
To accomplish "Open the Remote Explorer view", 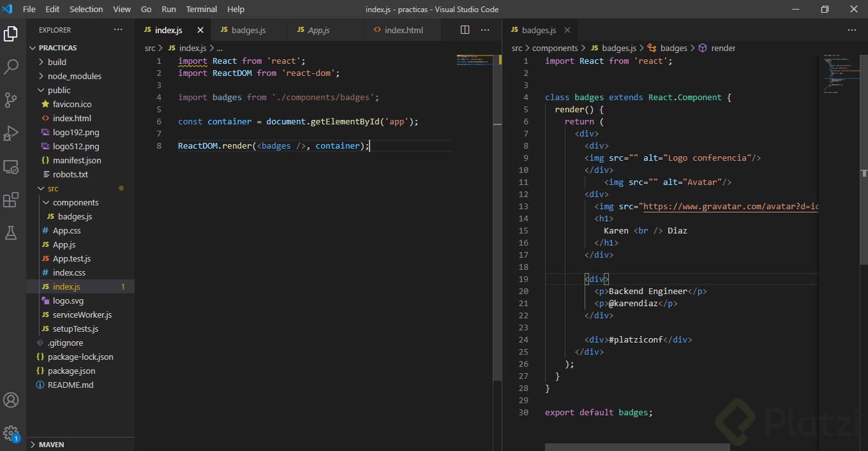I will [x=11, y=166].
